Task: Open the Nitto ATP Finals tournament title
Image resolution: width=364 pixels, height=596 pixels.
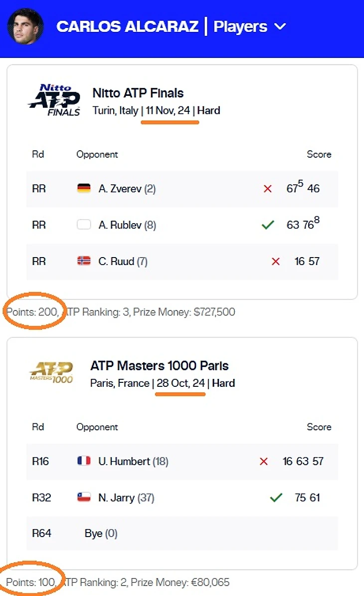Action: (138, 93)
